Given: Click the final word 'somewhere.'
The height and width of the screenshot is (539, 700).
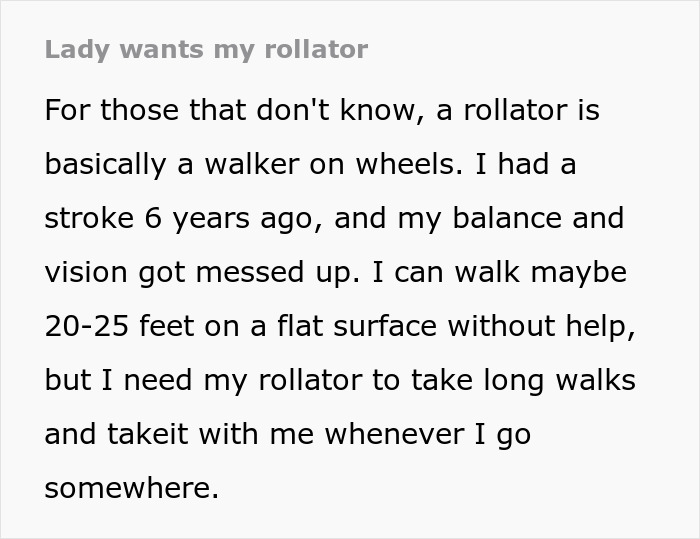Looking at the screenshot, I should pyautogui.click(x=131, y=489).
